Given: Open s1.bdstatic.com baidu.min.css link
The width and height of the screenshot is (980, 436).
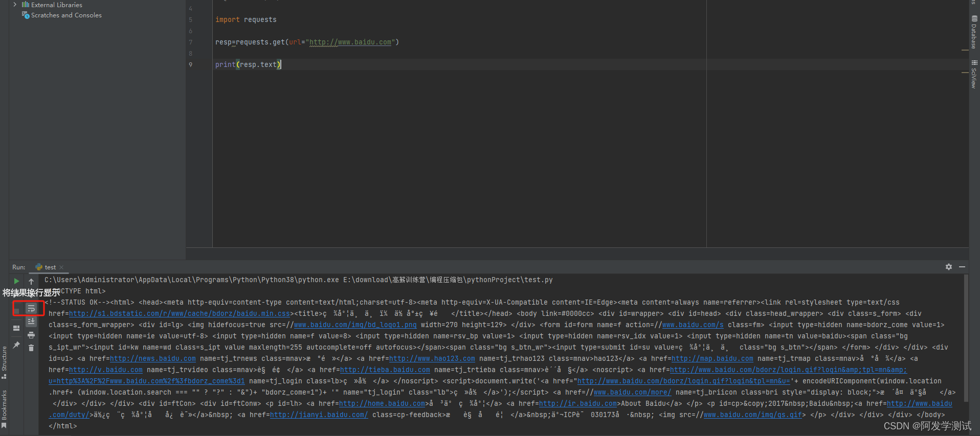Looking at the screenshot, I should point(180,314).
